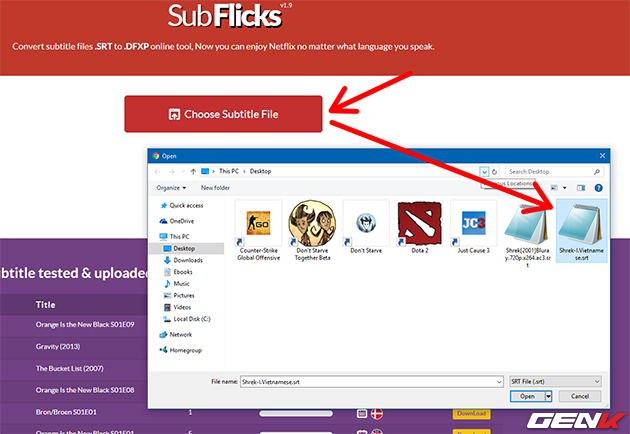Expand the File name dropdown arrow
Viewport: 630px width, 434px height.
pyautogui.click(x=499, y=382)
